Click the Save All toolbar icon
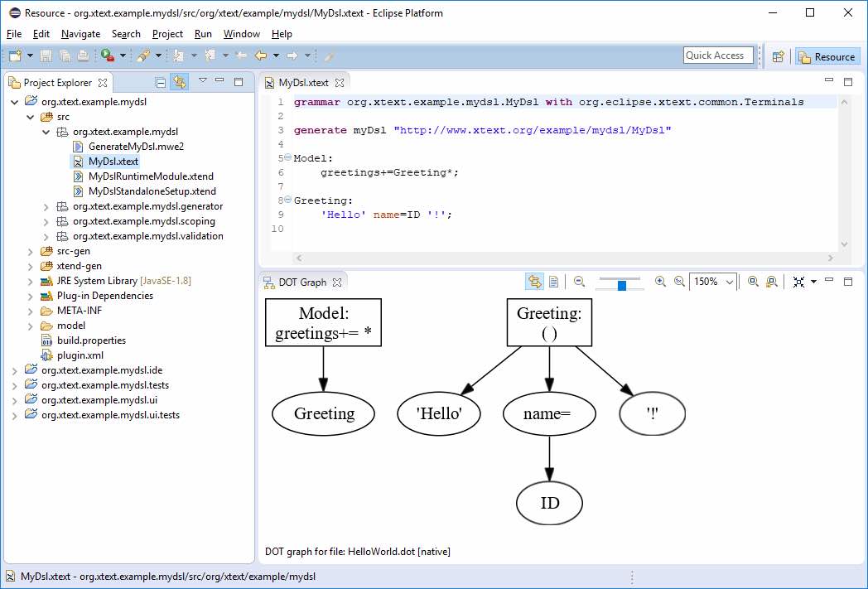Viewport: 868px width, 589px height. coord(65,56)
